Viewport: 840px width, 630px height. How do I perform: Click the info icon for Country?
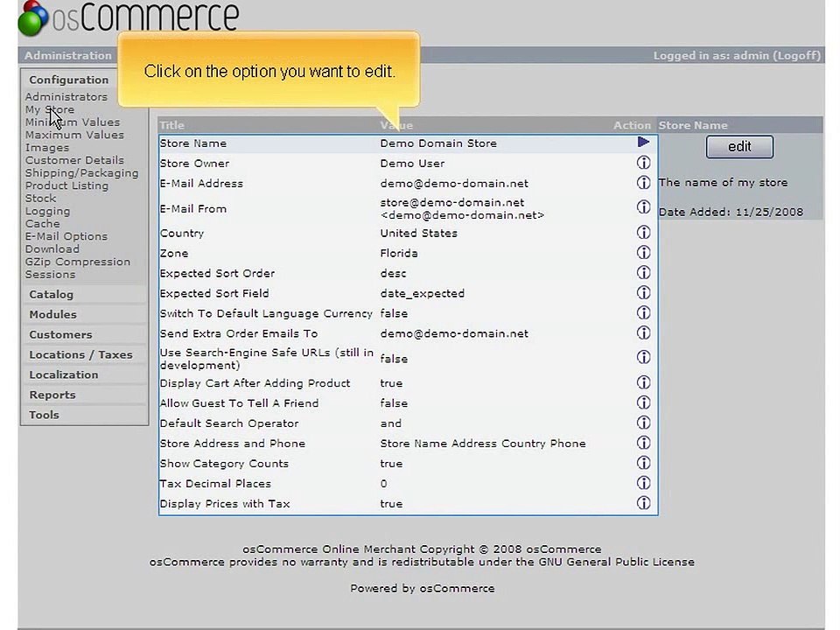point(643,233)
